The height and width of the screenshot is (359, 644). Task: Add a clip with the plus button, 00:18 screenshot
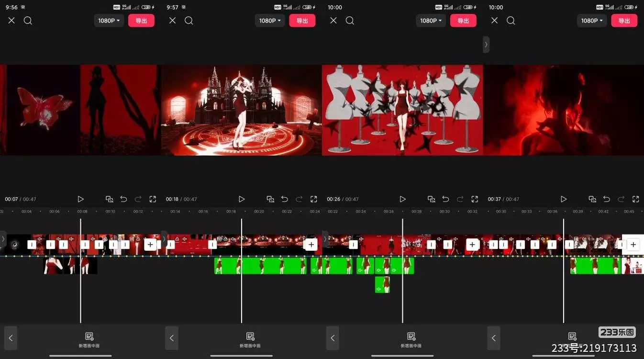tap(311, 245)
